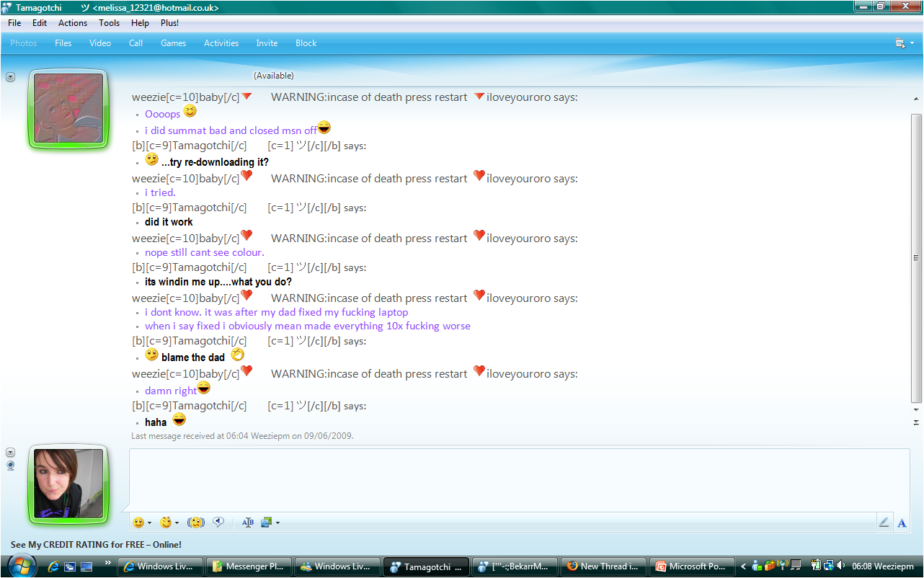Screen dimensions: 924x578
Task: Open the change font icon
Action: click(x=248, y=523)
